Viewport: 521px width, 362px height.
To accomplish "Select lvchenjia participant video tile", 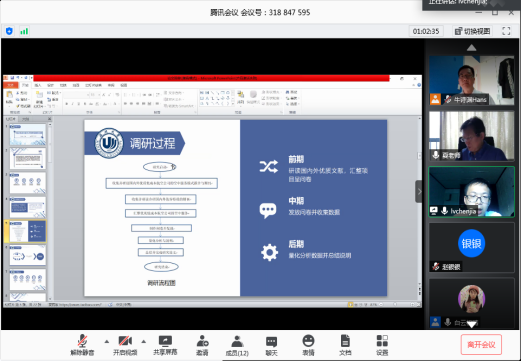I will (471, 192).
